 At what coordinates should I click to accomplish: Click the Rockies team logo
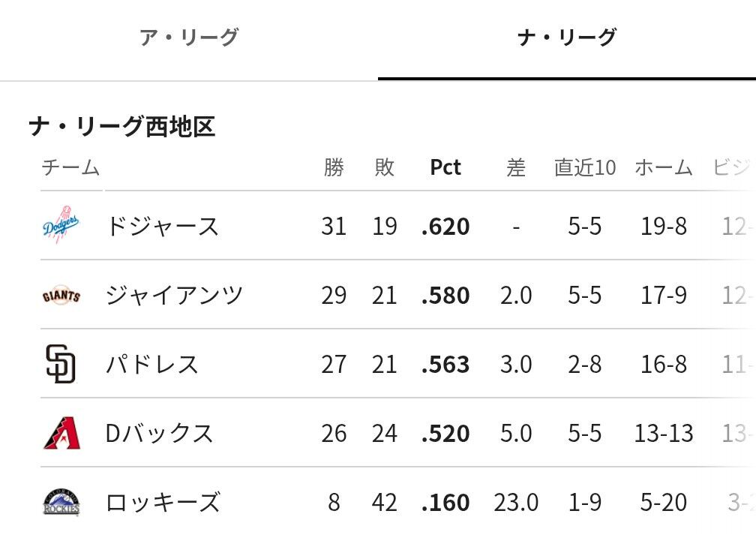(x=61, y=502)
